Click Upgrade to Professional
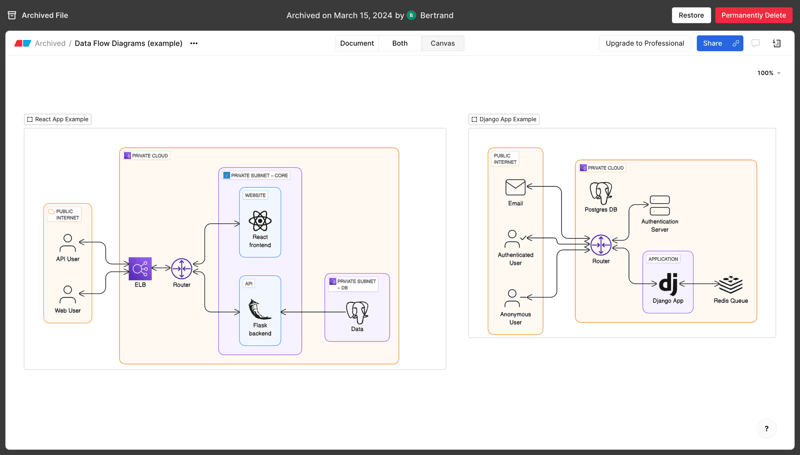This screenshot has width=800, height=455. 645,44
